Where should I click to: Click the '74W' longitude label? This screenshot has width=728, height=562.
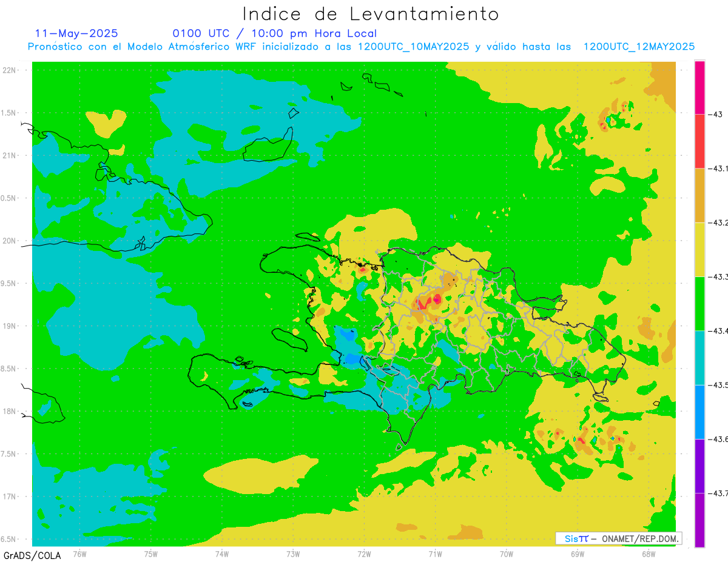(x=222, y=554)
